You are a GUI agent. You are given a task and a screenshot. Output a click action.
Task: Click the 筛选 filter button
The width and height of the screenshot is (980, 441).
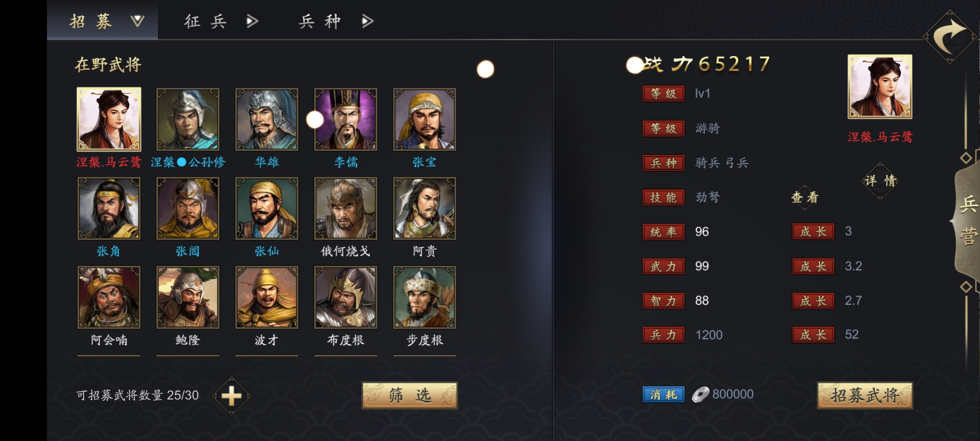click(x=410, y=395)
